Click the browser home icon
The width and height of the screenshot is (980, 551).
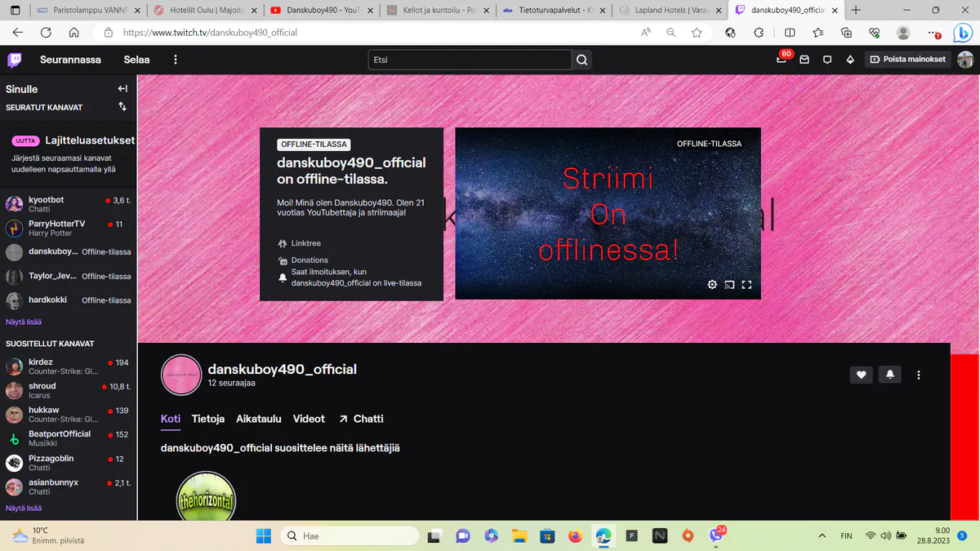coord(73,33)
